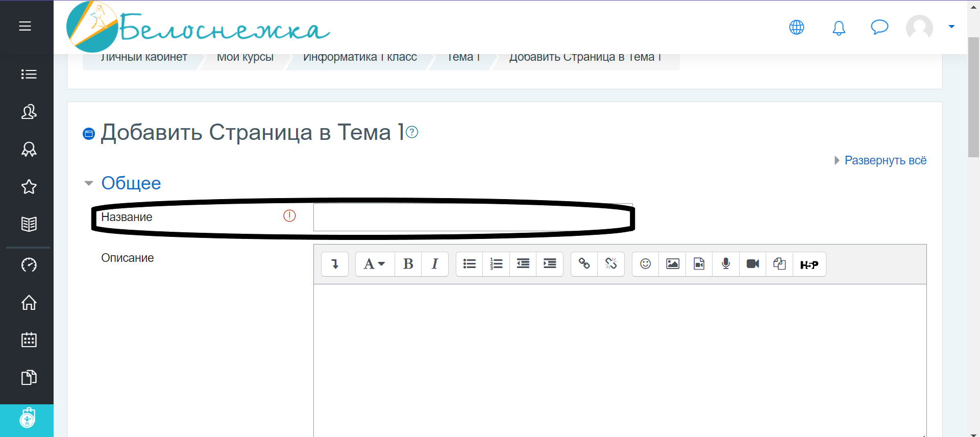Toggle bold formatting in the editor
The width and height of the screenshot is (980, 437).
pos(408,264)
